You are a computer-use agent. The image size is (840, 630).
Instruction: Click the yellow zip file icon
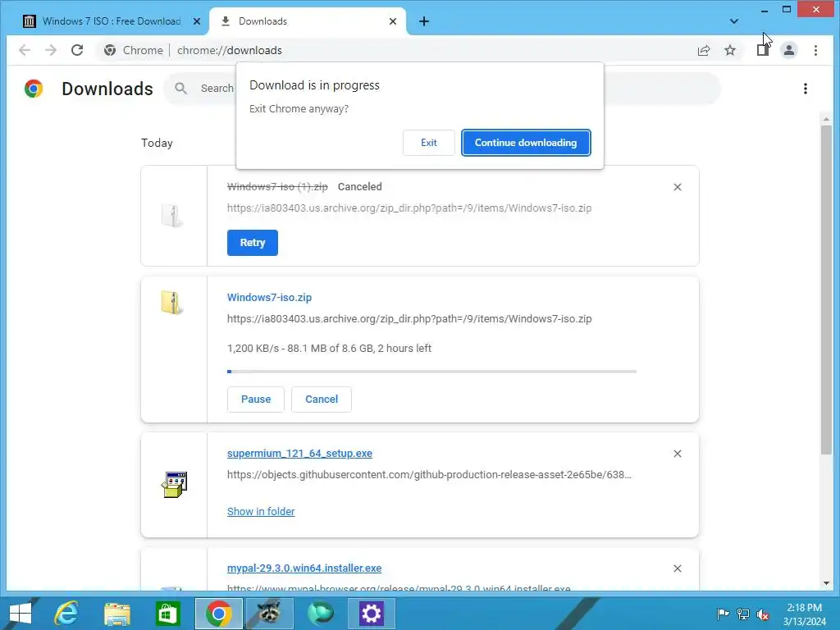172,303
